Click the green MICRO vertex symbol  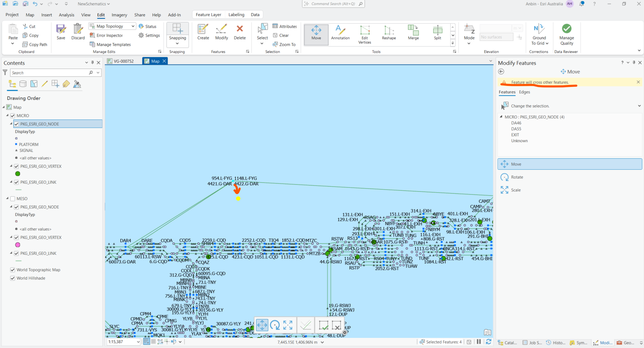point(18,174)
